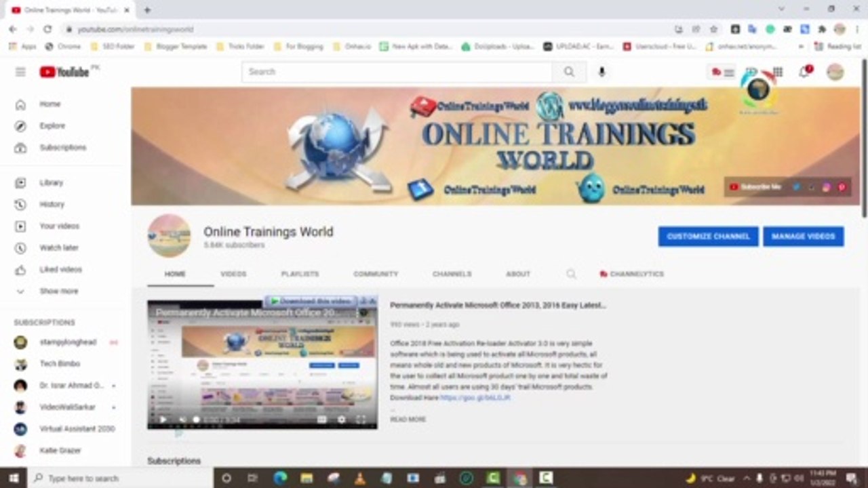This screenshot has height=488, width=868.
Task: Reload the page in Chrome
Action: pyautogui.click(x=47, y=29)
